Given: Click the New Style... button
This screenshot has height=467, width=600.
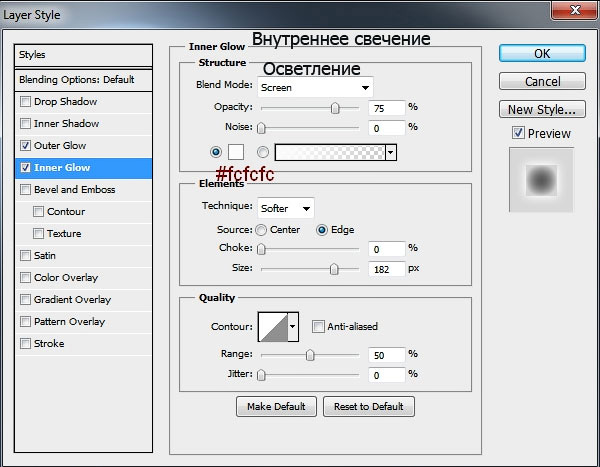Looking at the screenshot, I should [542, 109].
